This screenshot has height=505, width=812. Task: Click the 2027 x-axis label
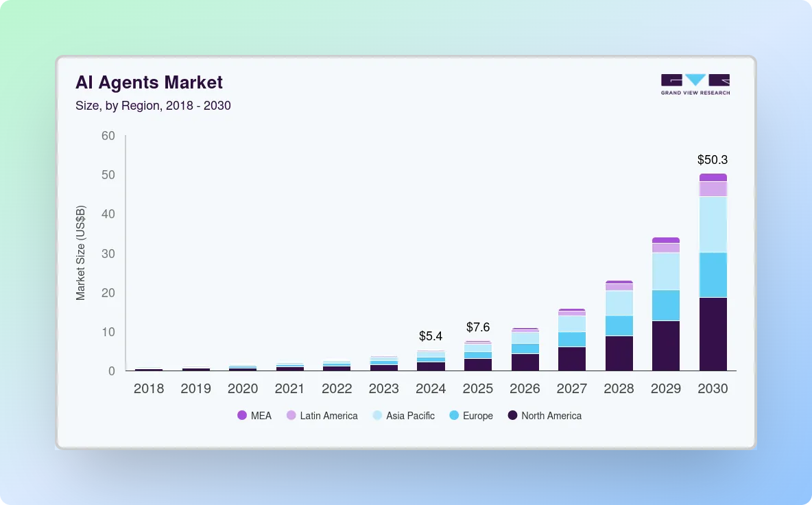point(572,388)
